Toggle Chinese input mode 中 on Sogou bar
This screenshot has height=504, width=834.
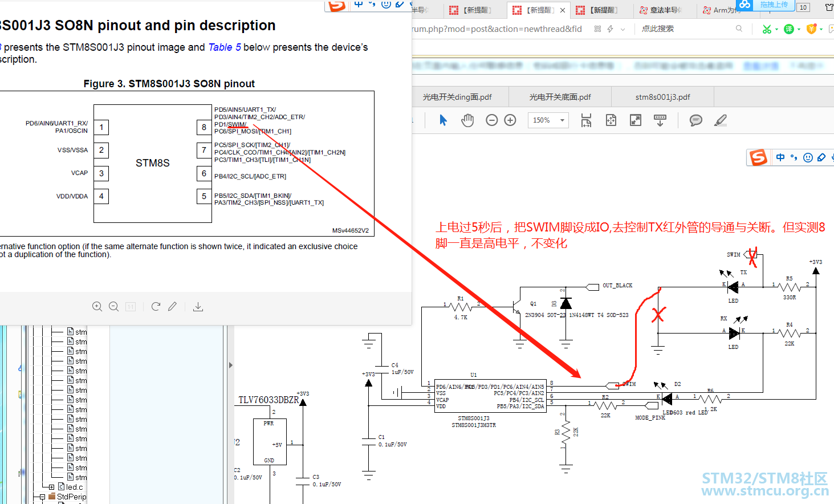click(x=780, y=157)
